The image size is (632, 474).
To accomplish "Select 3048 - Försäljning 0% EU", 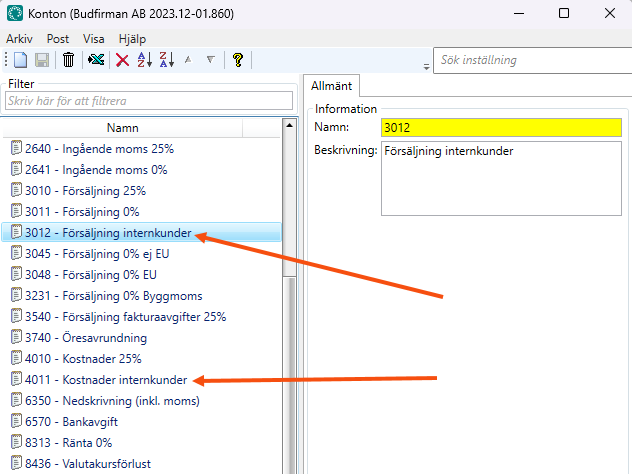I will pyautogui.click(x=141, y=274).
